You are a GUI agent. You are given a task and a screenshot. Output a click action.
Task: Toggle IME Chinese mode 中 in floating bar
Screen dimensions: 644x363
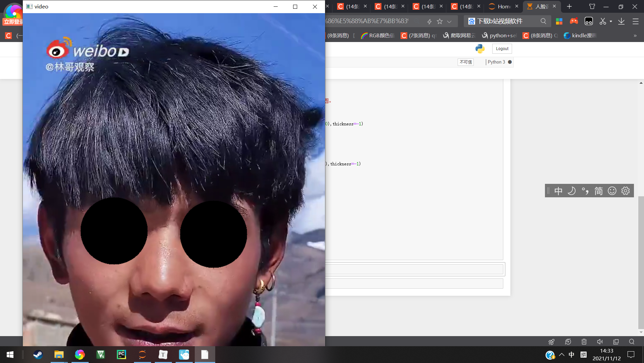pyautogui.click(x=558, y=191)
